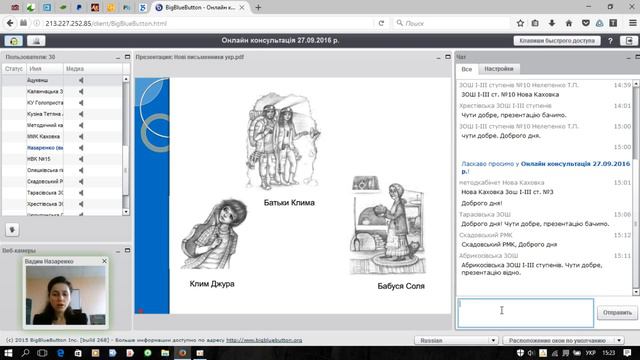Viewport: 640px width, 360px height.
Task: Click the 'Медиа' column header
Action: pyautogui.click(x=93, y=69)
